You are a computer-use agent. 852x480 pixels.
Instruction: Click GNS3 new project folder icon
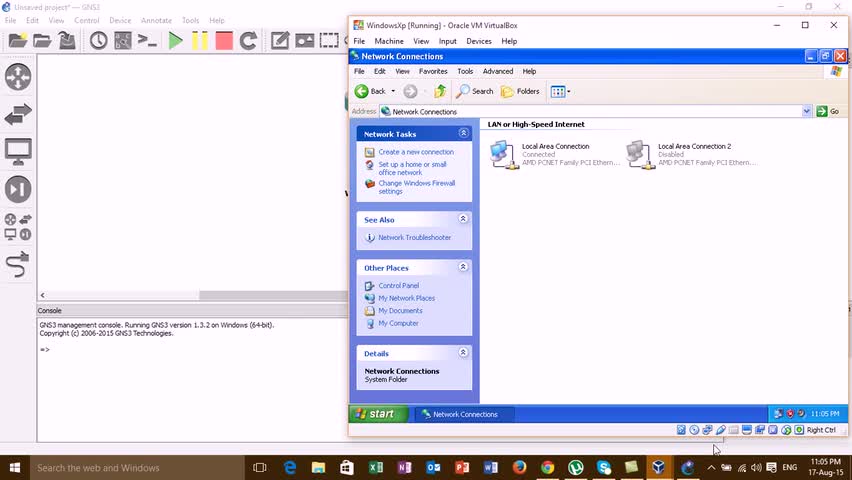tap(17, 40)
